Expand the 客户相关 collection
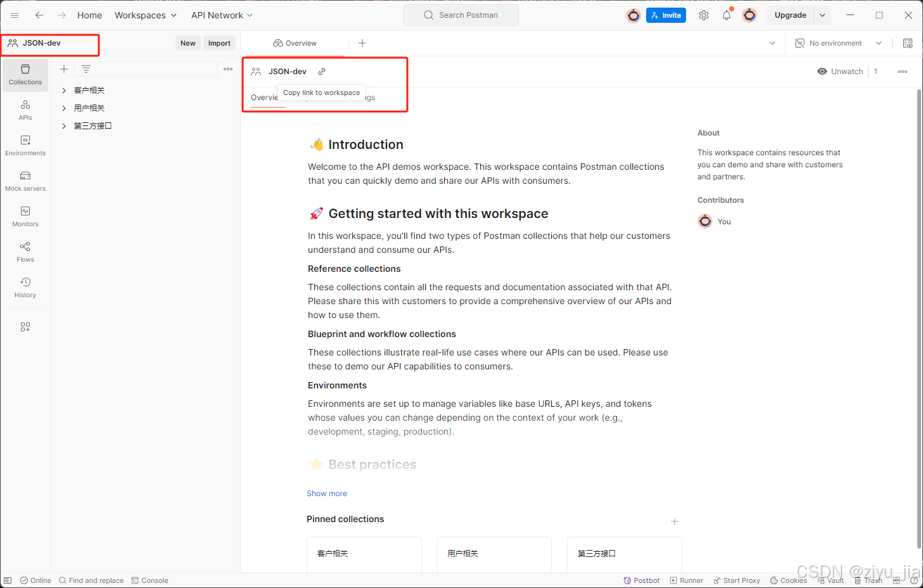Image resolution: width=923 pixels, height=588 pixels. 64,91
